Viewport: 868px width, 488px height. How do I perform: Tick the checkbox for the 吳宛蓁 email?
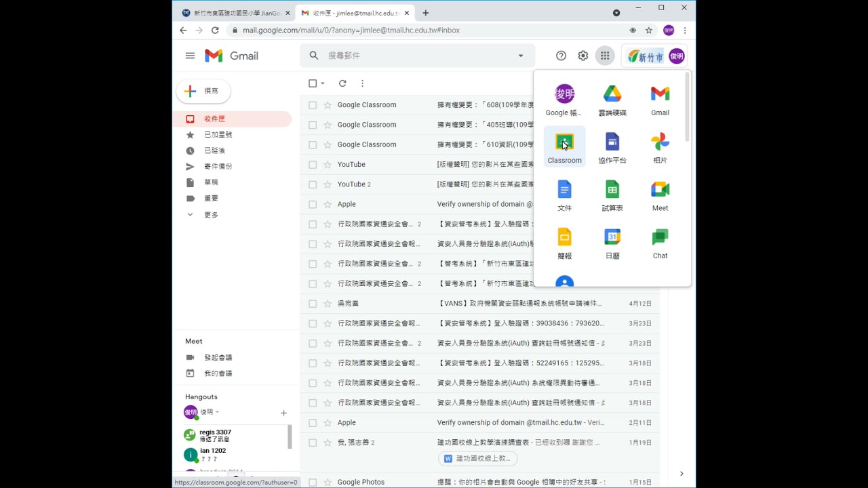[x=313, y=304]
